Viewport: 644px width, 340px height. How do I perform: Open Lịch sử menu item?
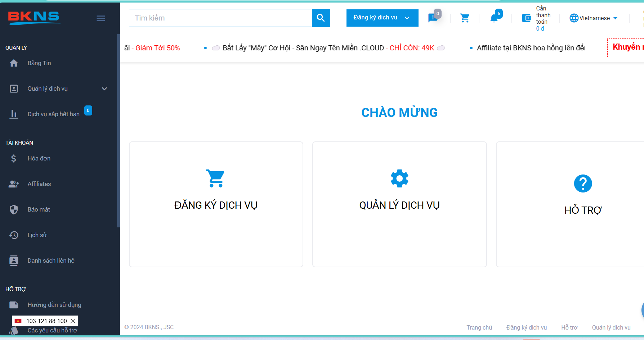[37, 235]
